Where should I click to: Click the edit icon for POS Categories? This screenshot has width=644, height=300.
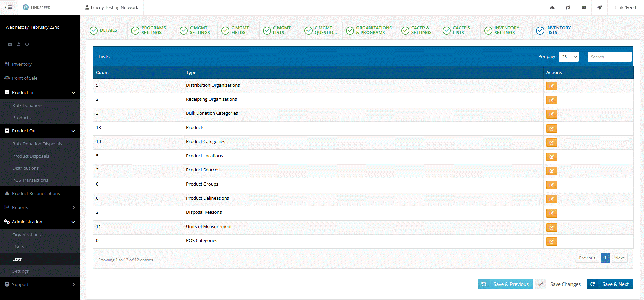pyautogui.click(x=551, y=242)
